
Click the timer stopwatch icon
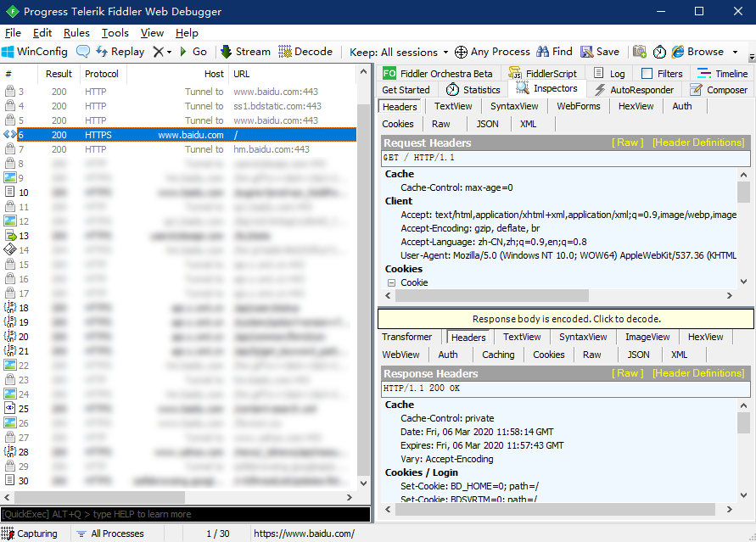[659, 52]
